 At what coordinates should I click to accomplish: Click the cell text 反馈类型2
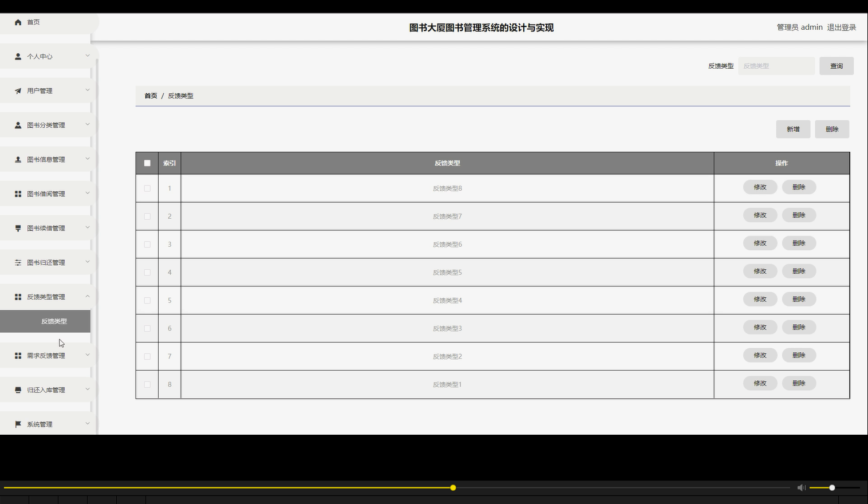(x=447, y=357)
